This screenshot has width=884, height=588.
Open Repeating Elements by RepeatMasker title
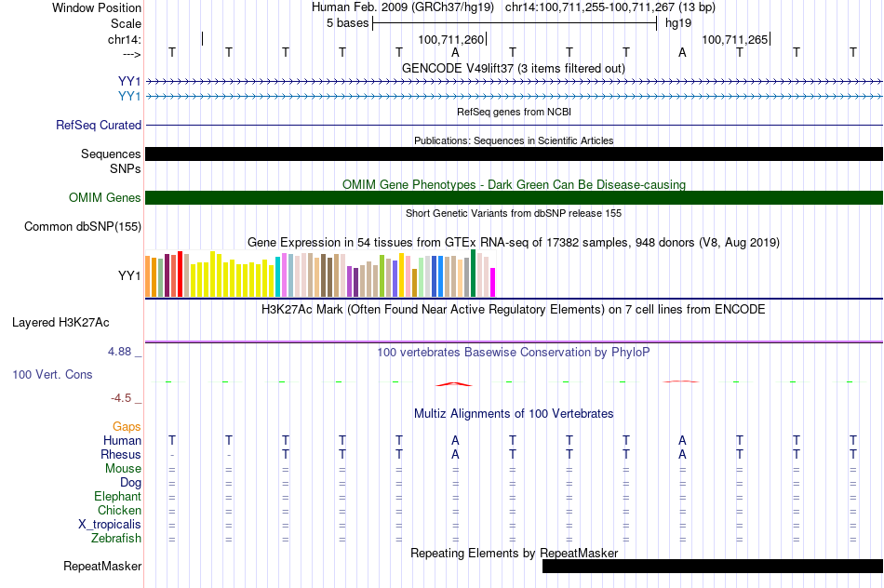pos(514,553)
